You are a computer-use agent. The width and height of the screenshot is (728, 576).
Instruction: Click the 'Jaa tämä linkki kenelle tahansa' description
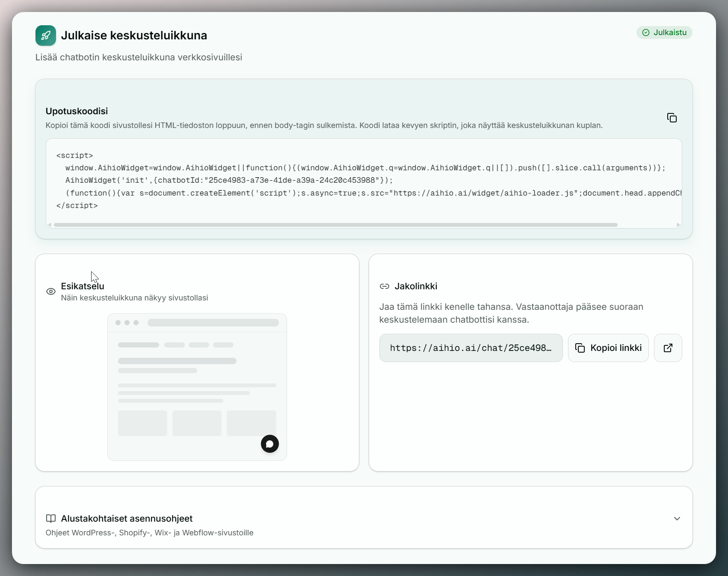pyautogui.click(x=512, y=313)
